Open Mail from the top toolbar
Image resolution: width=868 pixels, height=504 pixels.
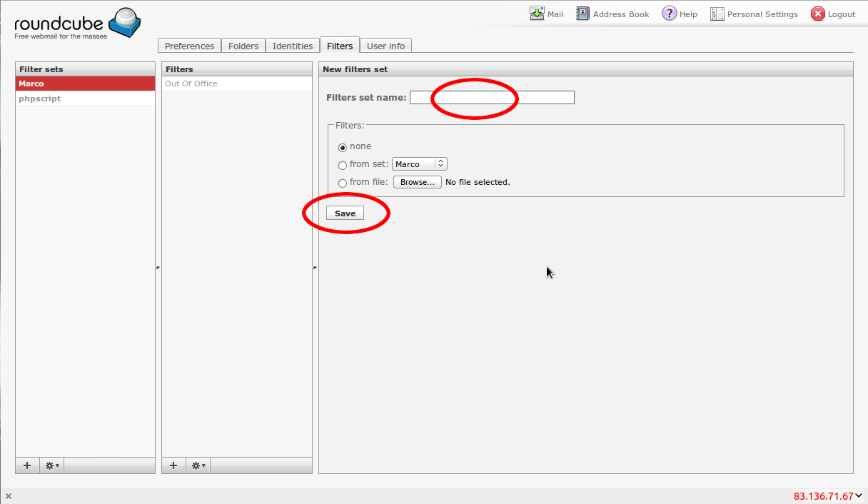pyautogui.click(x=547, y=14)
